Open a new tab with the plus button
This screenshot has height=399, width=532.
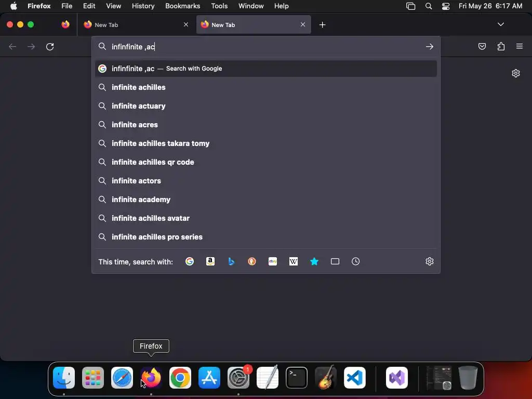322,25
